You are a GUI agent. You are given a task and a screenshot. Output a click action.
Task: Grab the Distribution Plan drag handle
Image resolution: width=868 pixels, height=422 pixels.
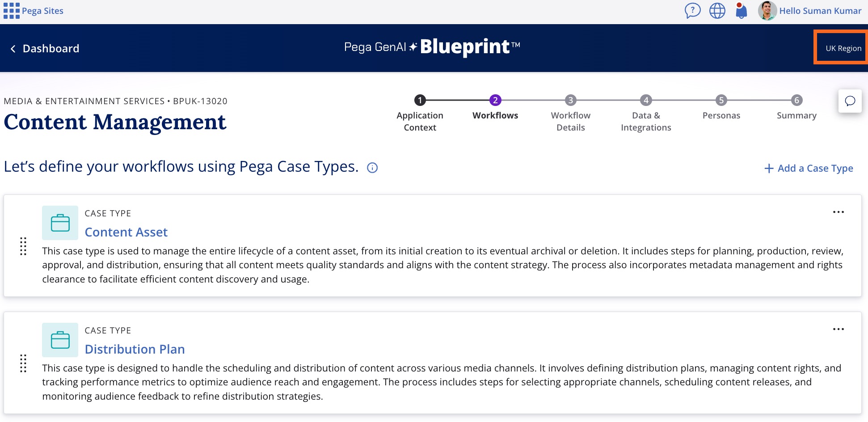click(23, 363)
